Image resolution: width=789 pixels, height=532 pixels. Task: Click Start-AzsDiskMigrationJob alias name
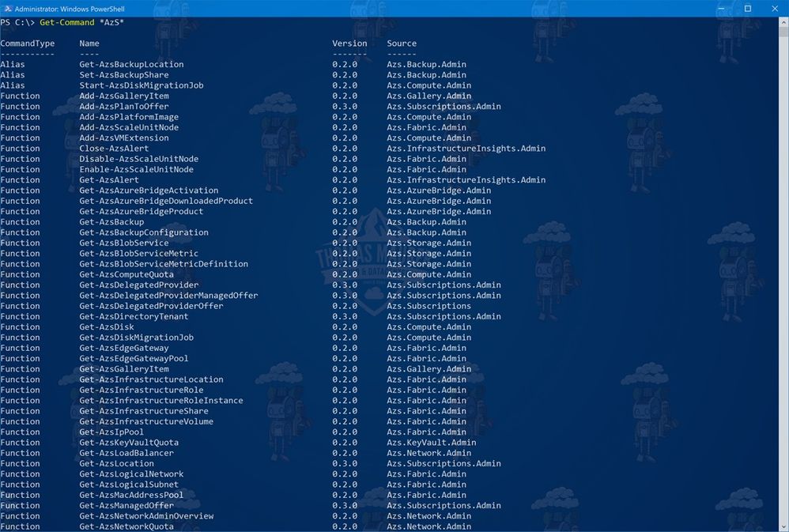tap(142, 85)
